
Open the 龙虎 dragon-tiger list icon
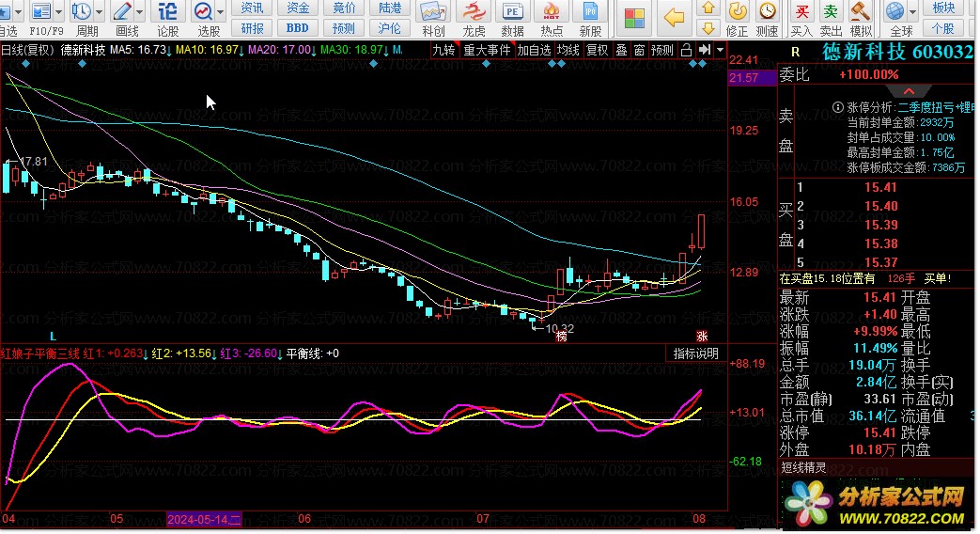tap(474, 11)
